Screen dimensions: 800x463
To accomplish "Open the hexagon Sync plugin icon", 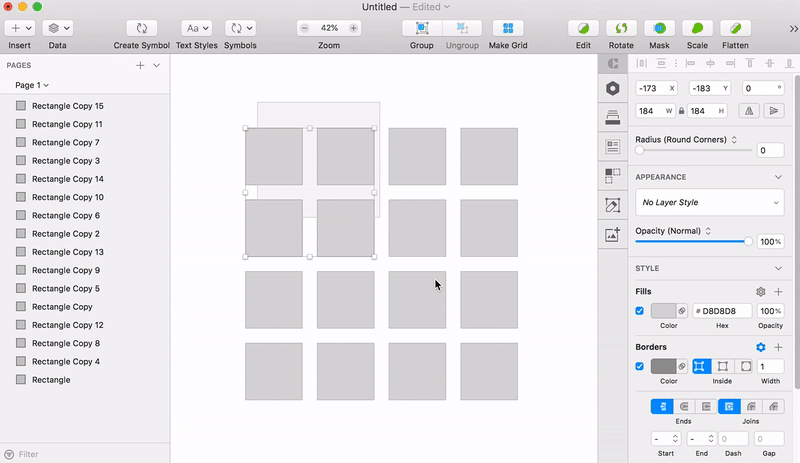I will tap(613, 88).
